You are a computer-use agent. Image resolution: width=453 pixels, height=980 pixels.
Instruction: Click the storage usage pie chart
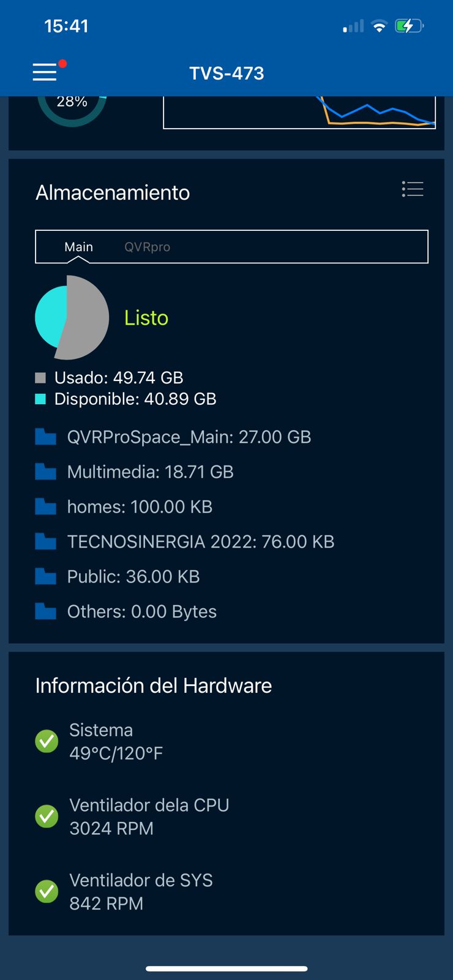click(x=72, y=318)
